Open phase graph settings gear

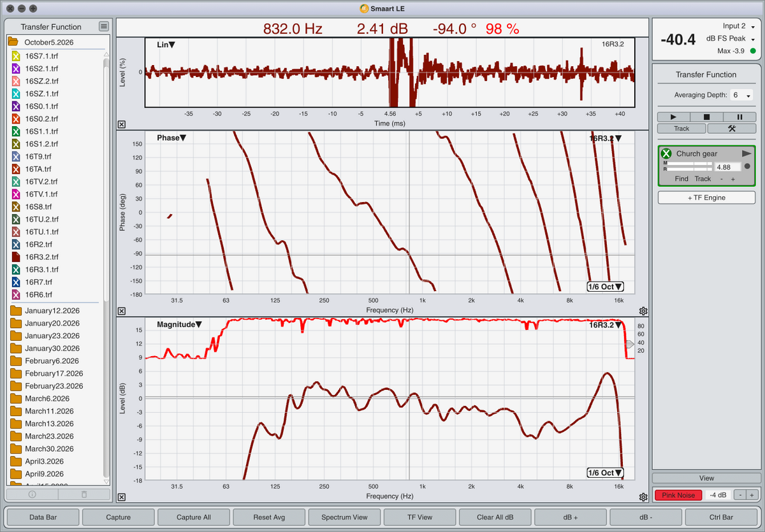tap(643, 311)
